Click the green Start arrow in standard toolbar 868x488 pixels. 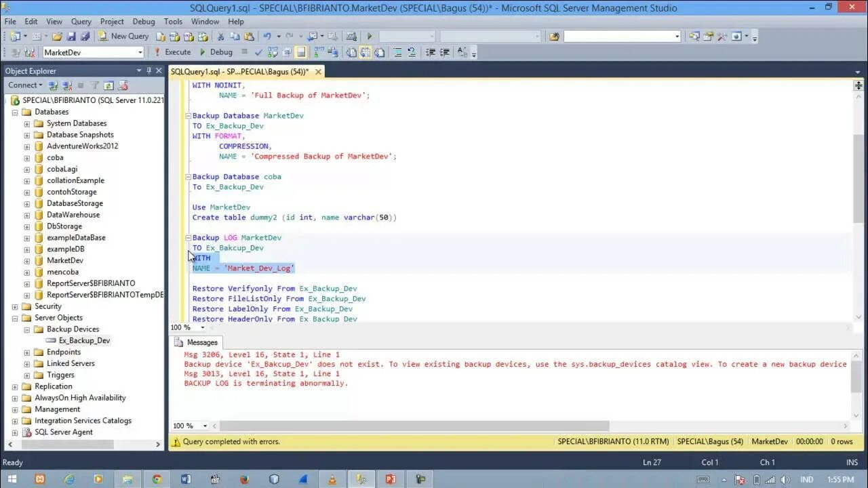click(x=370, y=37)
